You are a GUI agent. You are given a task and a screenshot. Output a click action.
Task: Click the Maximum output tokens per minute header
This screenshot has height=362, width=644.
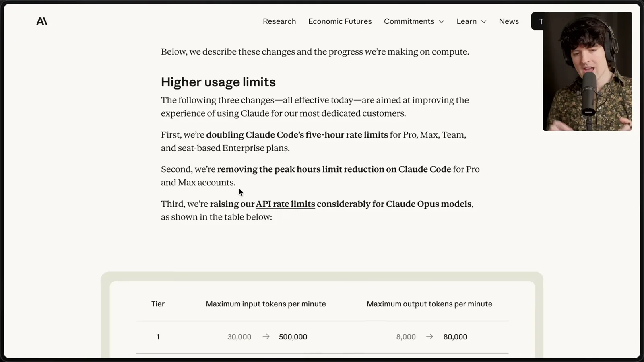click(x=429, y=304)
